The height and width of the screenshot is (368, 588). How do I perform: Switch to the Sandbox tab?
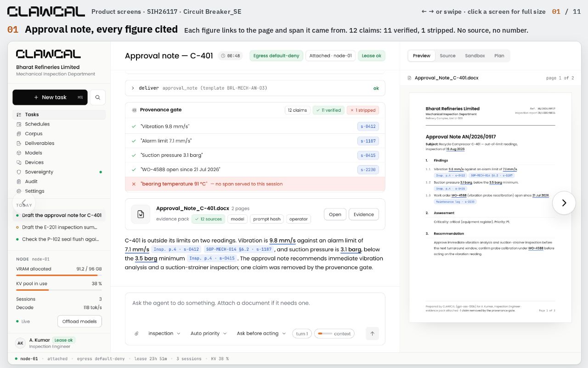tap(475, 56)
